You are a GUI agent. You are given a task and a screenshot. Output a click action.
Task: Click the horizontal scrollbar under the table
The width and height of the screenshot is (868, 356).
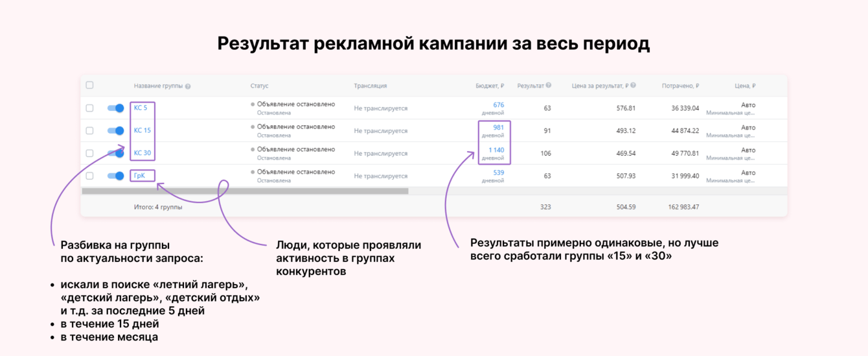pos(245,191)
